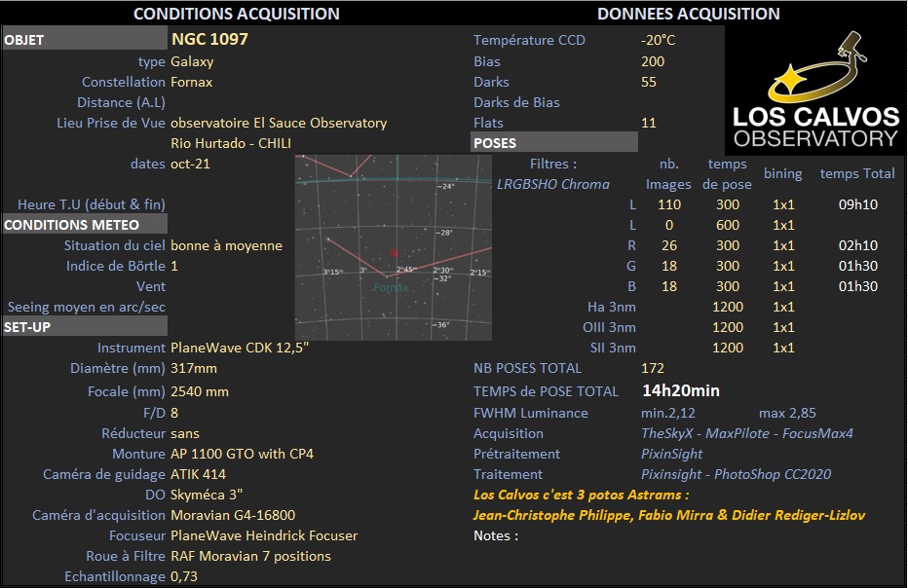Click the bining column header
This screenshot has width=908, height=588.
782,173
